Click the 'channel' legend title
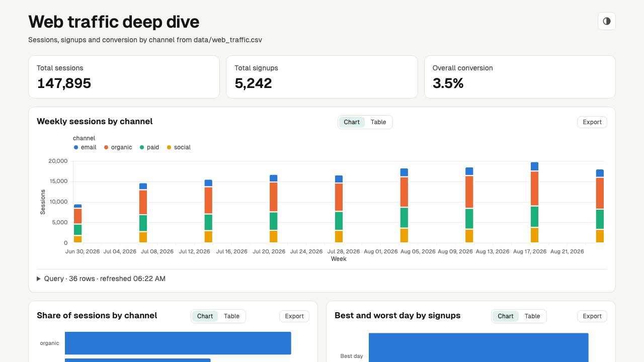Screen dimensions: 644x362 coord(84,138)
